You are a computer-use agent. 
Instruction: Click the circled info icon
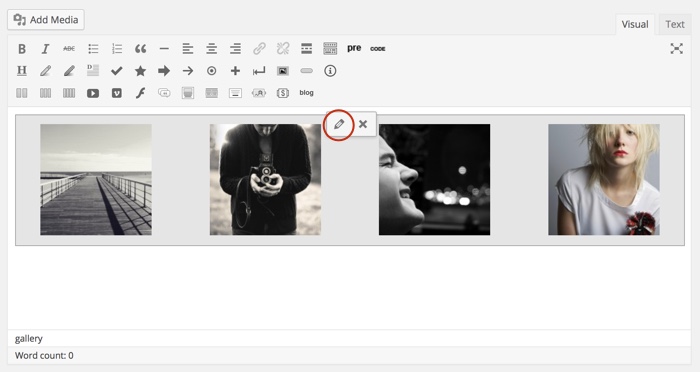click(x=330, y=71)
